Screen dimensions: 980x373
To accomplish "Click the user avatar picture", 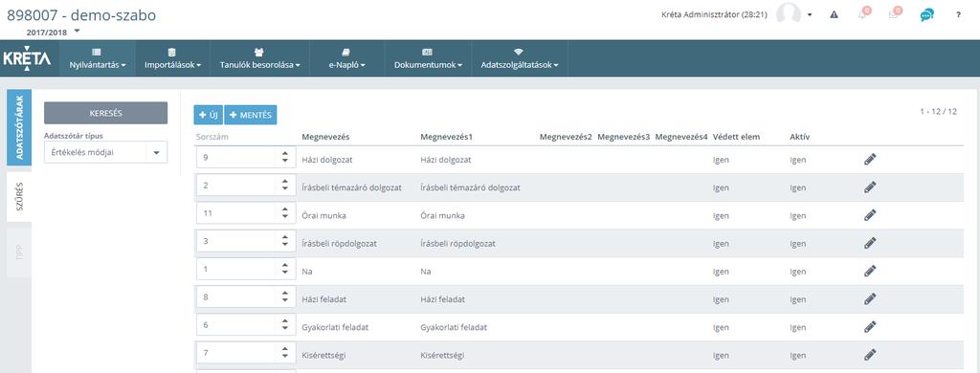I will pos(789,13).
